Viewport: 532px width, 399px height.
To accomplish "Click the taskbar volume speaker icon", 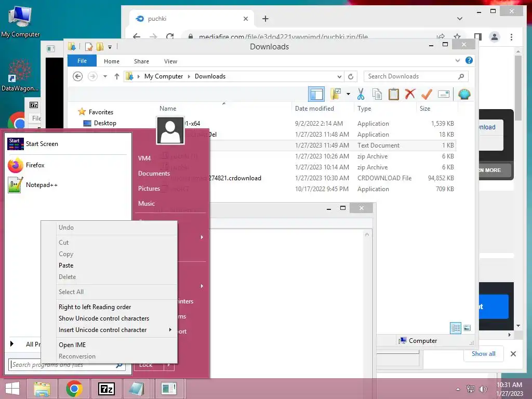I will click(483, 389).
